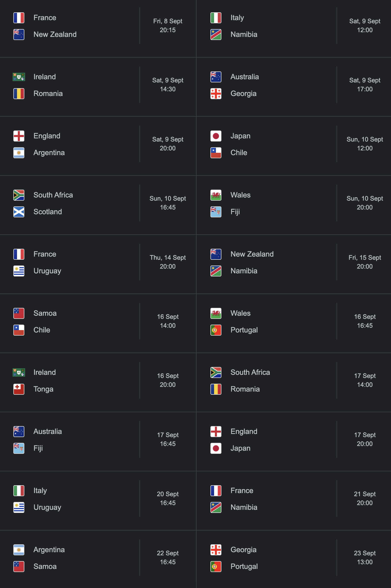Open the 20 Sept 16:45 Italy–Uruguay kickoff
Viewport: 391px width, 588px height.
point(168,499)
